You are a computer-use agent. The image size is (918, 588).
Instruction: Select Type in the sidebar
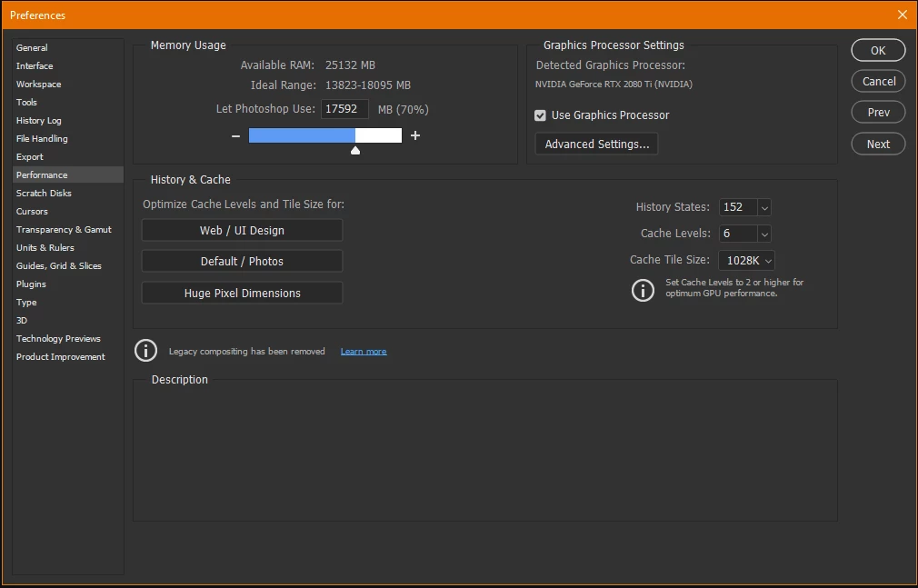68,303
